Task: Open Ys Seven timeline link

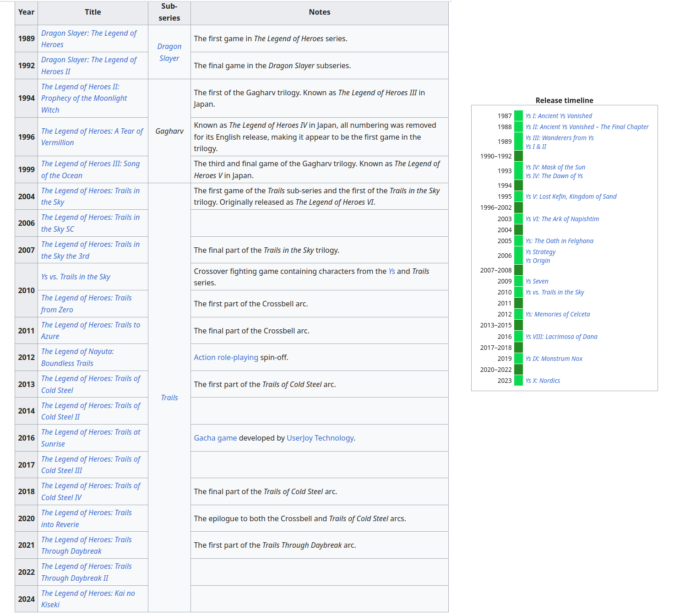Action: pos(537,281)
